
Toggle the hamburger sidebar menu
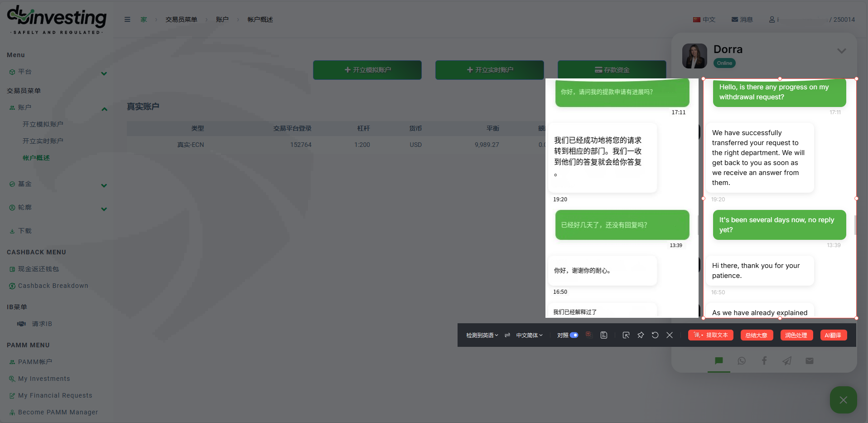pos(127,19)
